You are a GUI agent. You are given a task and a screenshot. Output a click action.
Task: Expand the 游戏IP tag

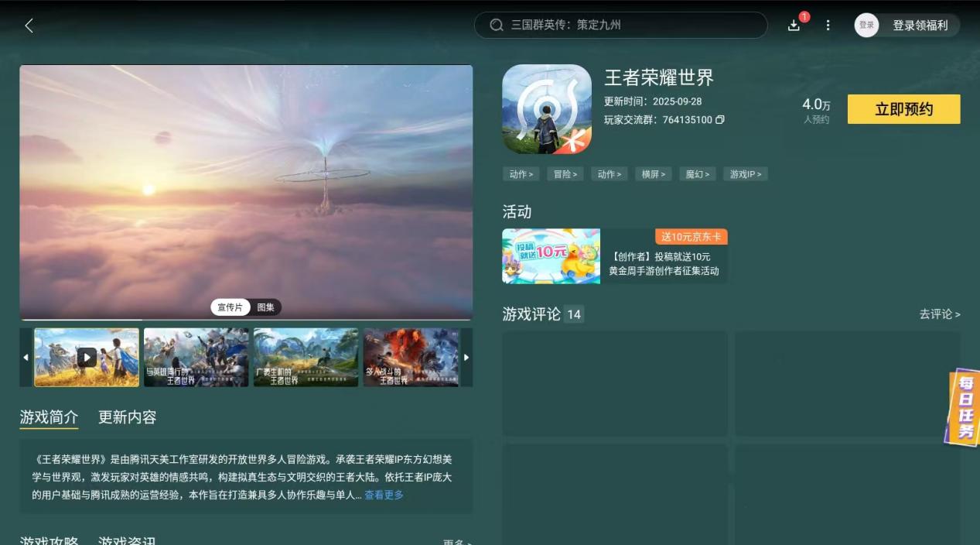(x=744, y=173)
